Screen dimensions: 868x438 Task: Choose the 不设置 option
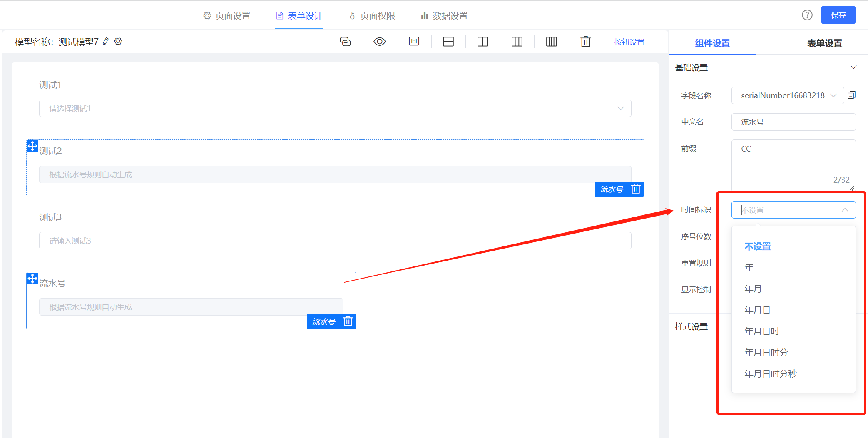coord(793,246)
